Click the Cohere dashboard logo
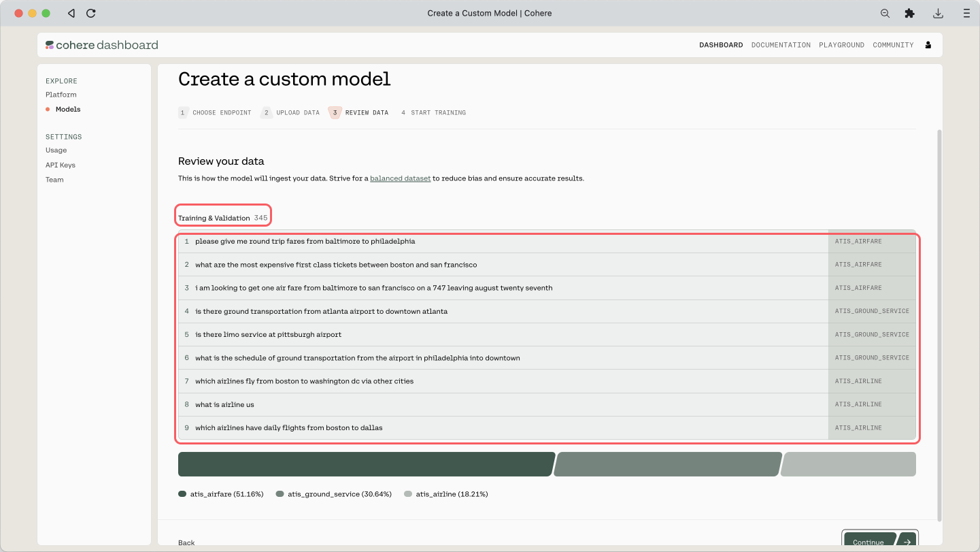This screenshot has width=980, height=552. 102,45
